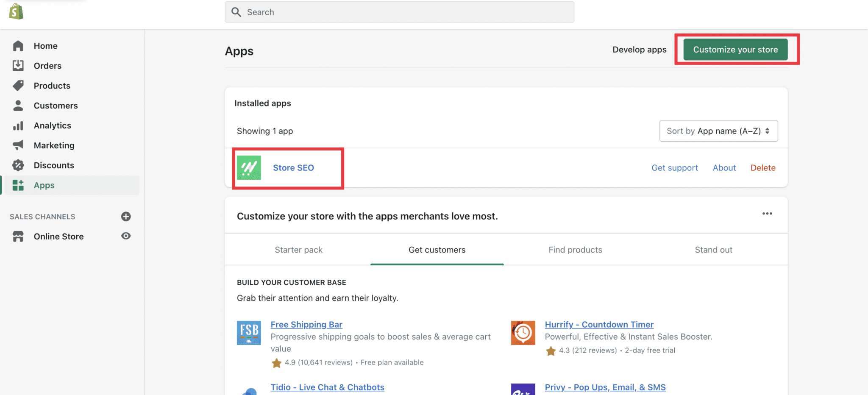This screenshot has width=868, height=395.
Task: Click the Free Shipping Bar FSB icon
Action: tap(249, 333)
